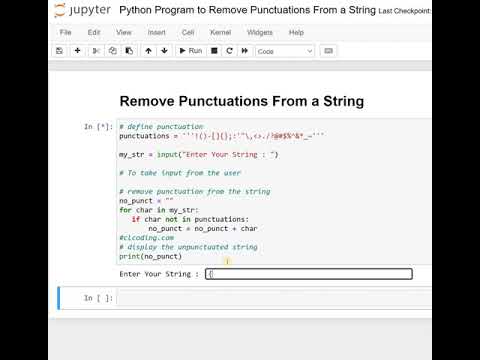Open the Insert menu
This screenshot has width=480, height=360.
157,32
